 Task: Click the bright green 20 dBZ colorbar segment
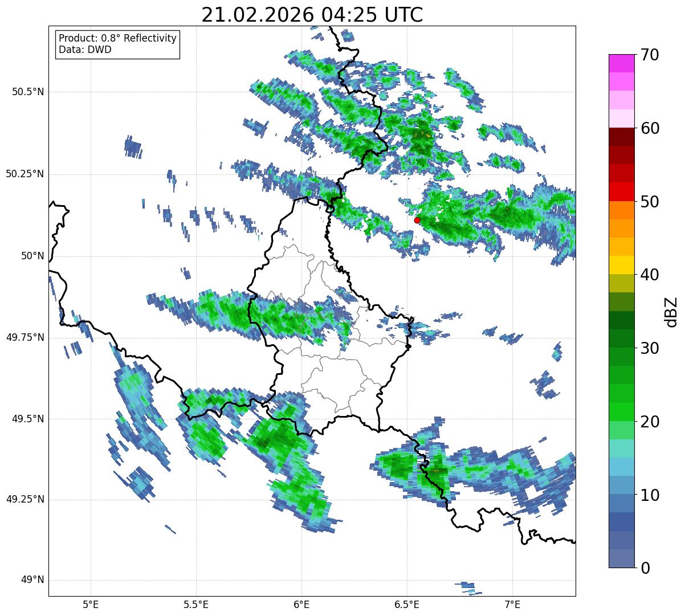tap(621, 412)
